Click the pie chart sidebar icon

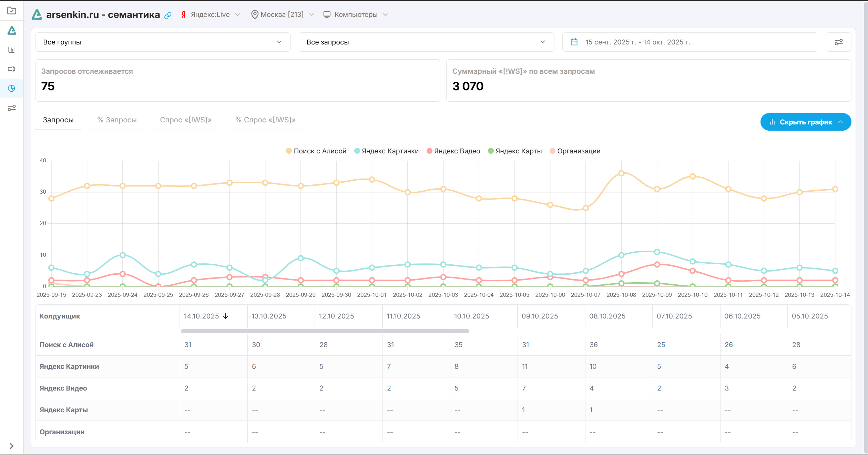coord(11,88)
